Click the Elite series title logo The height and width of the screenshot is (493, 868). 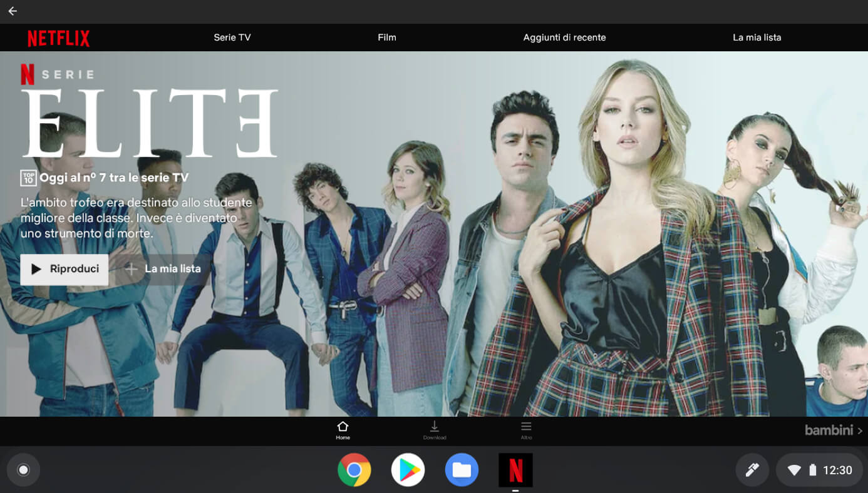(x=149, y=123)
